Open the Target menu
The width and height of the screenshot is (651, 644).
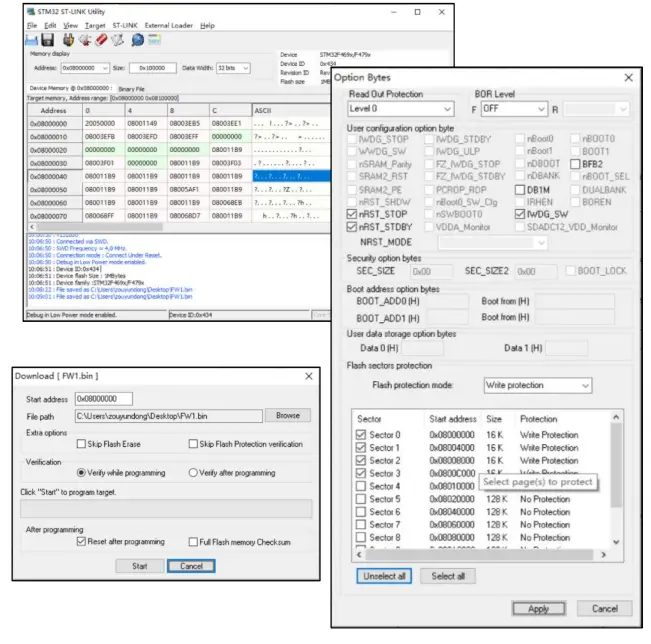pyautogui.click(x=95, y=26)
